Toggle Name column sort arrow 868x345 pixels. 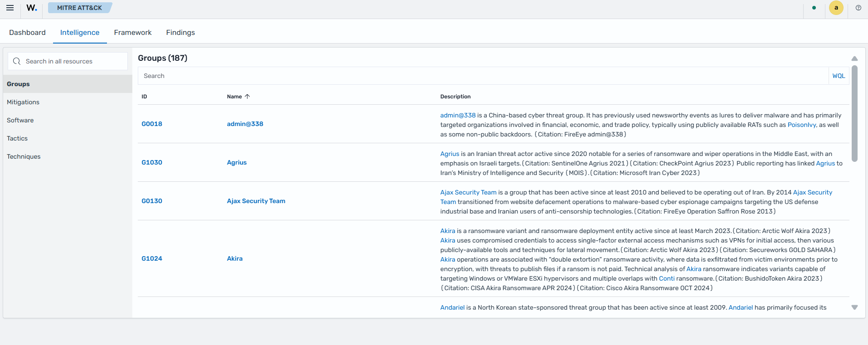[247, 97]
